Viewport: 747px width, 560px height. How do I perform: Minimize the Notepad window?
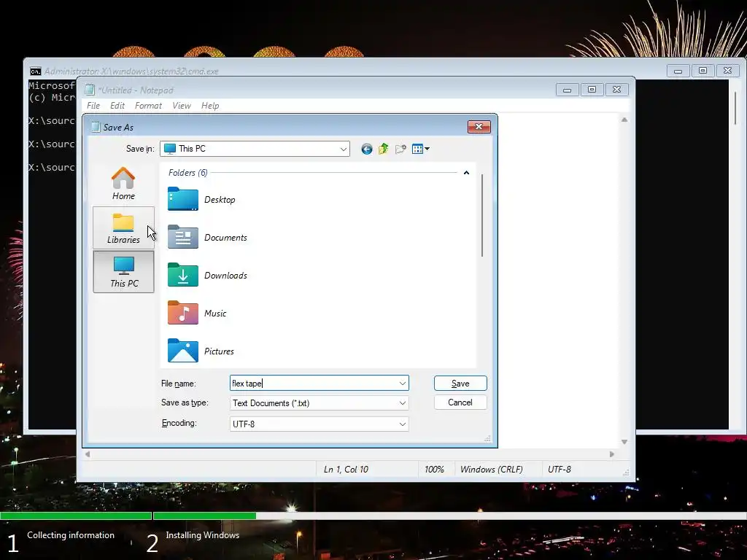click(567, 90)
